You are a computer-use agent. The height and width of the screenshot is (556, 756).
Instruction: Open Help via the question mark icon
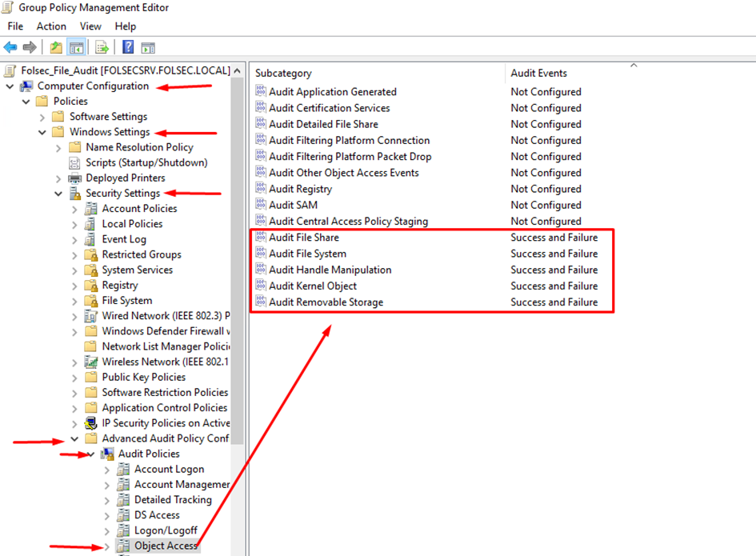tap(128, 47)
